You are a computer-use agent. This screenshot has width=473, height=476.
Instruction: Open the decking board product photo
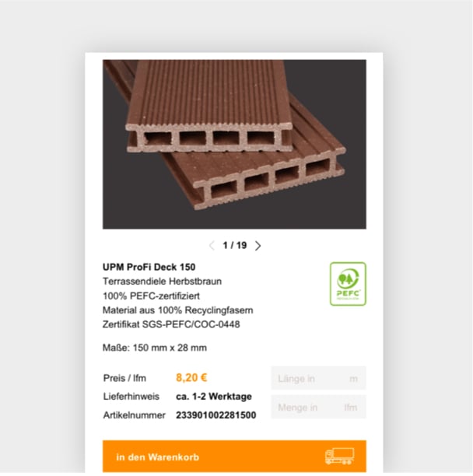pos(234,144)
